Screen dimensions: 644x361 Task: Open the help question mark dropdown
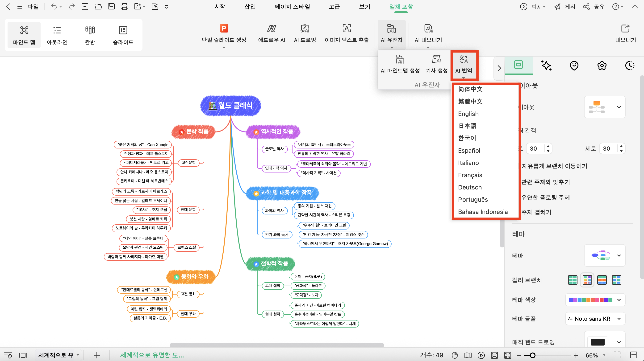coord(618,7)
